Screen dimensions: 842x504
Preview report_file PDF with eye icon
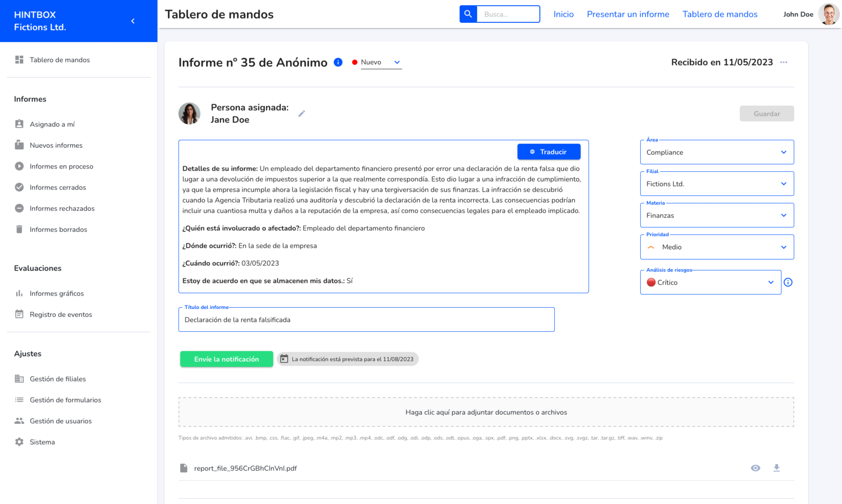755,468
